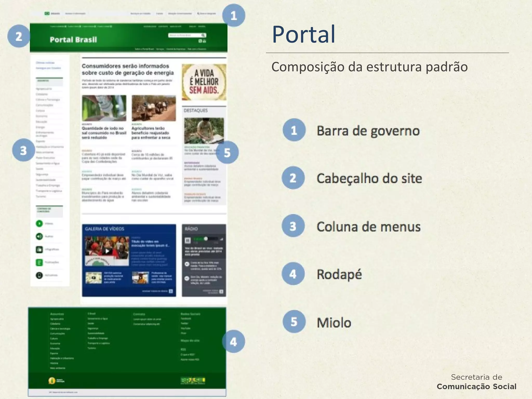
Task: Click the 'A vida é melhor sem AIDS' banner
Action: pyautogui.click(x=204, y=82)
